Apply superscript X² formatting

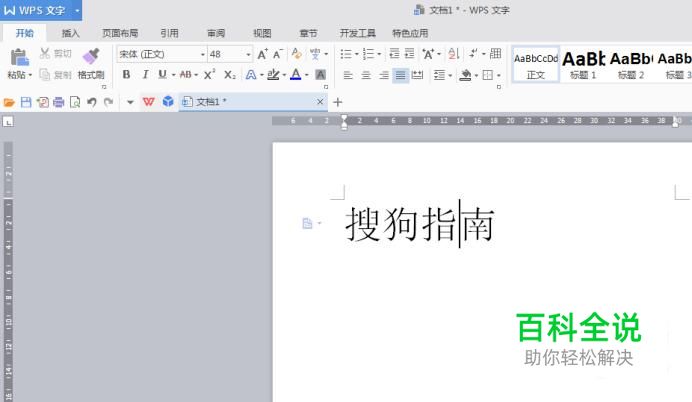click(209, 75)
